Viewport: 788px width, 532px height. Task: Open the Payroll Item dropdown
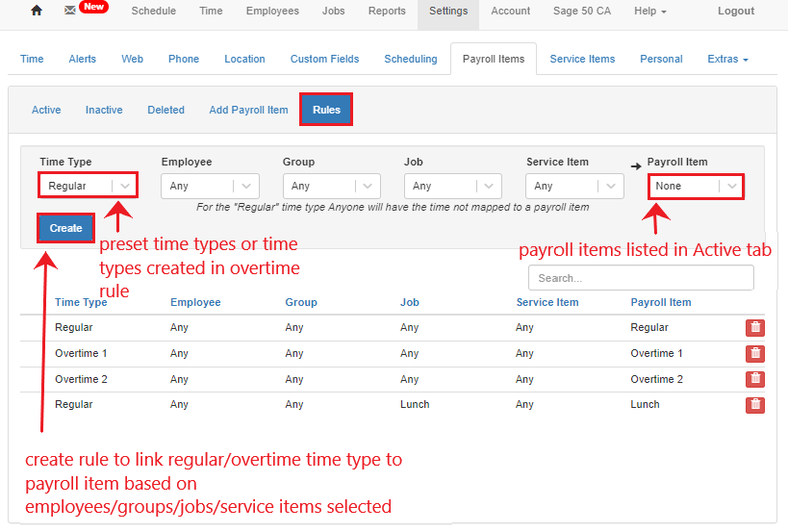tap(696, 186)
